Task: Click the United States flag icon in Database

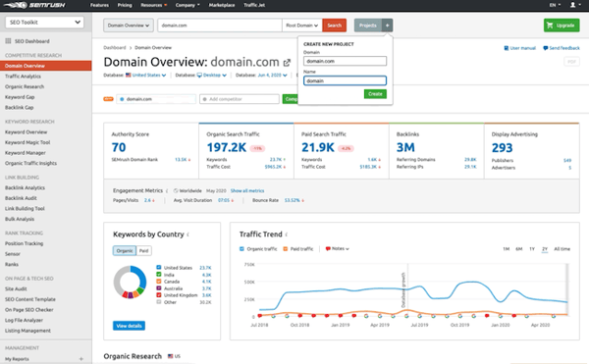Action: click(x=128, y=75)
